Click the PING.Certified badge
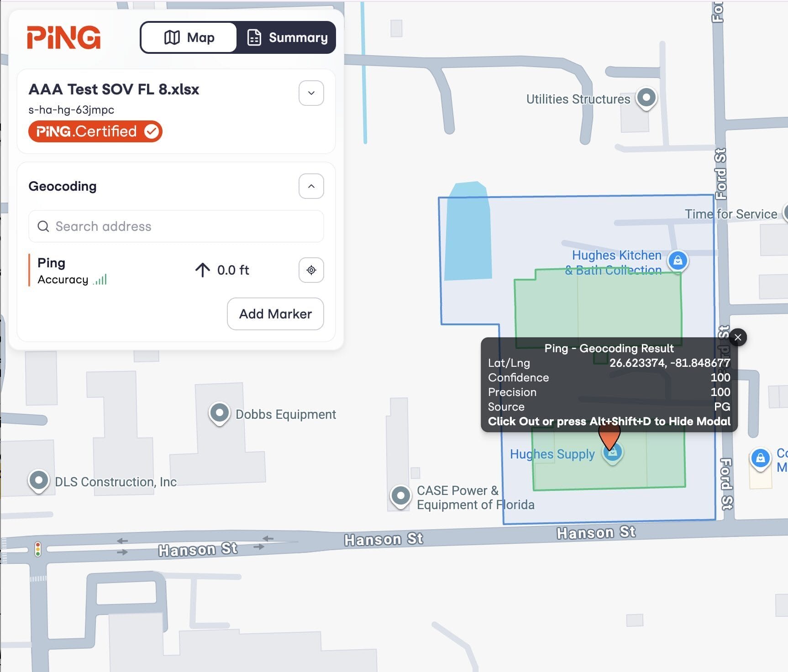The image size is (788, 672). click(95, 131)
